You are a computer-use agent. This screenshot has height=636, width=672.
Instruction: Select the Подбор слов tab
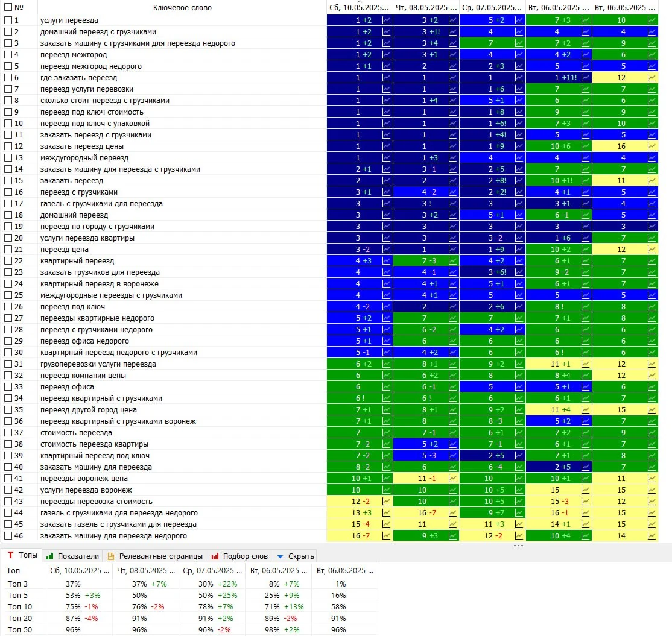239,556
